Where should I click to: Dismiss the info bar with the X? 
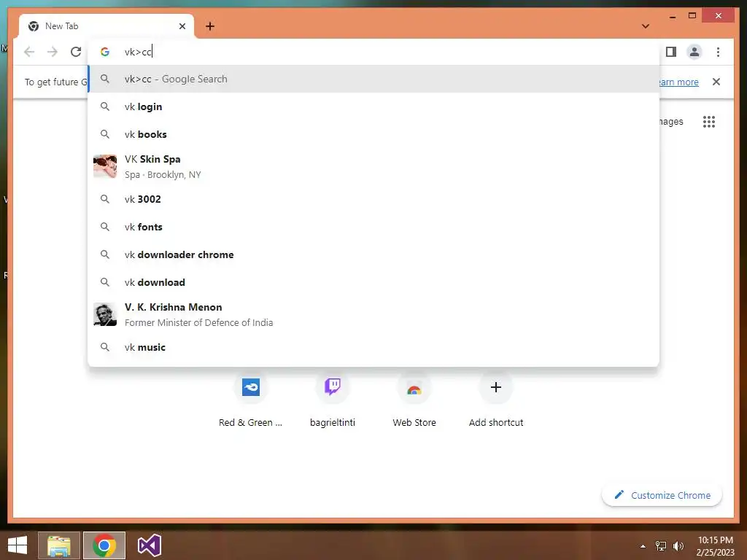pos(716,82)
